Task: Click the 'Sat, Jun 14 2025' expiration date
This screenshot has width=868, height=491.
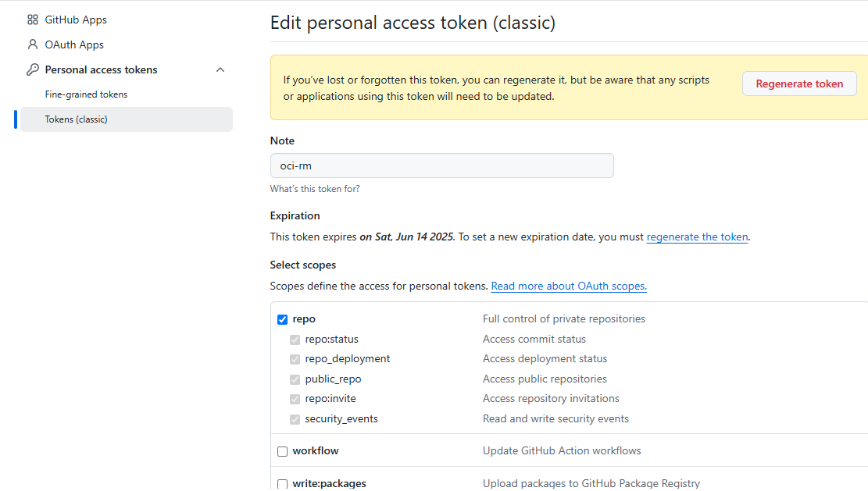Action: coord(414,237)
